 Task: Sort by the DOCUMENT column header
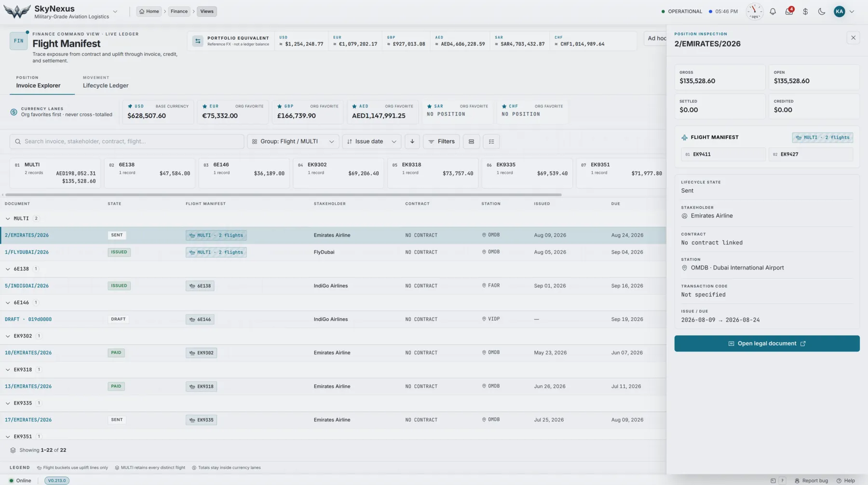[17, 204]
